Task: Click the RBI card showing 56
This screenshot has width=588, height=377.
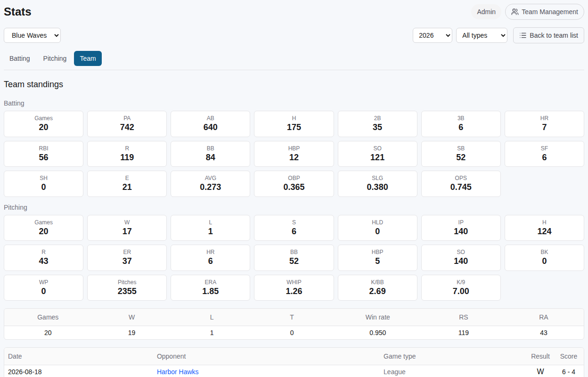Action: click(x=43, y=154)
